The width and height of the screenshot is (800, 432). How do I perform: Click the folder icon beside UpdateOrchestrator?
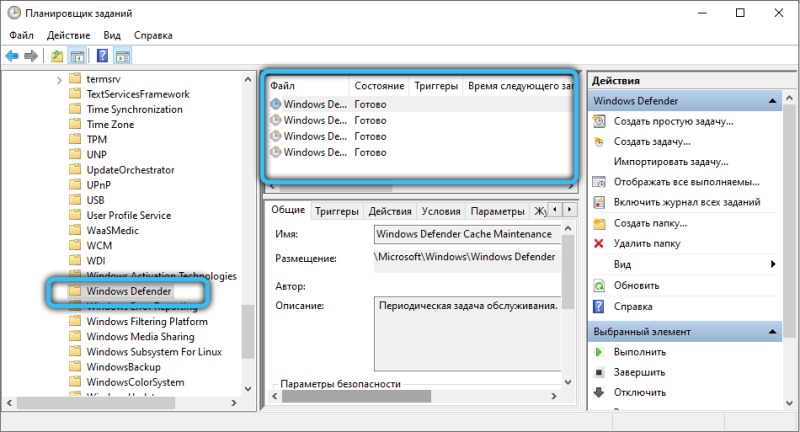[x=75, y=170]
